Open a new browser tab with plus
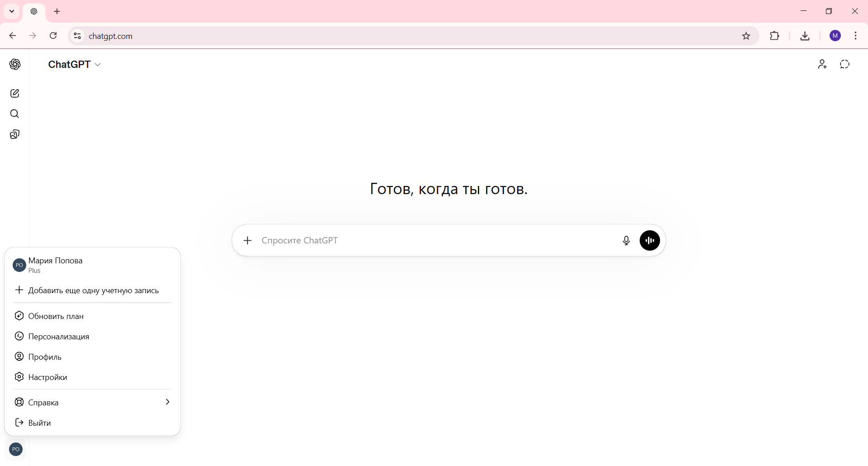 [x=57, y=11]
